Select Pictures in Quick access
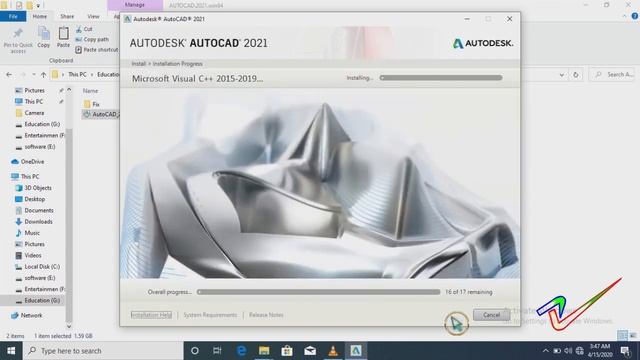The height and width of the screenshot is (360, 640). click(34, 90)
